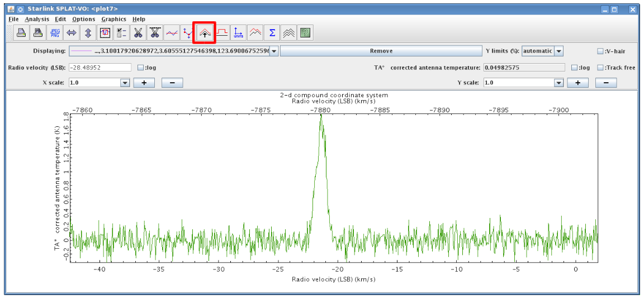
Task: Toggle the V-hair checkbox
Action: coord(600,51)
